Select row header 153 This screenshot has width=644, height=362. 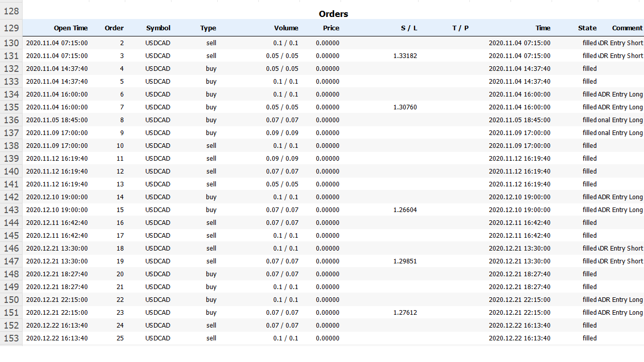tap(11, 338)
